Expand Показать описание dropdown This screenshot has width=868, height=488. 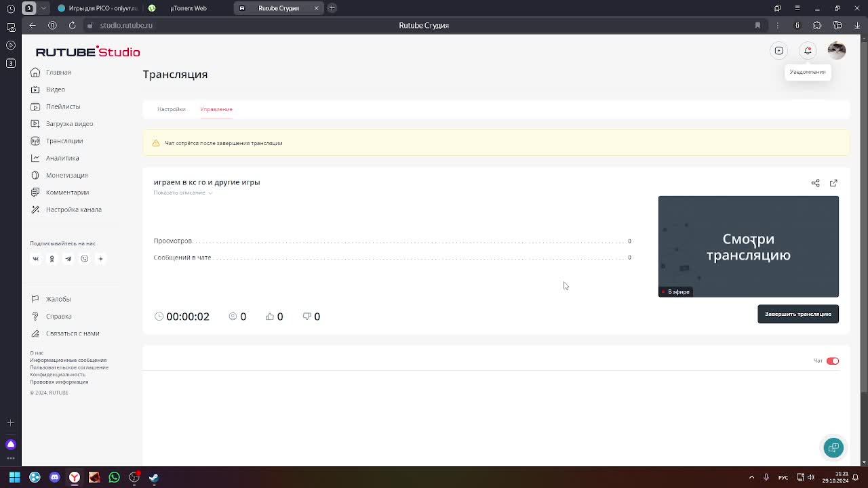(x=182, y=192)
